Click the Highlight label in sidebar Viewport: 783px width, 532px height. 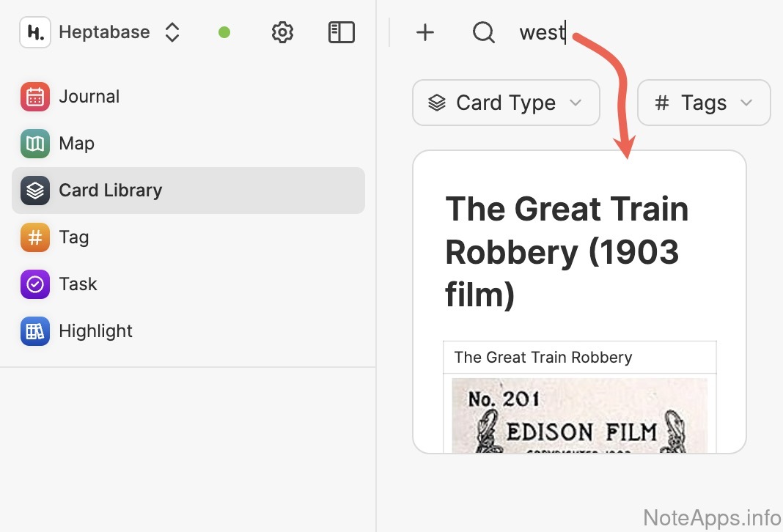pos(96,331)
